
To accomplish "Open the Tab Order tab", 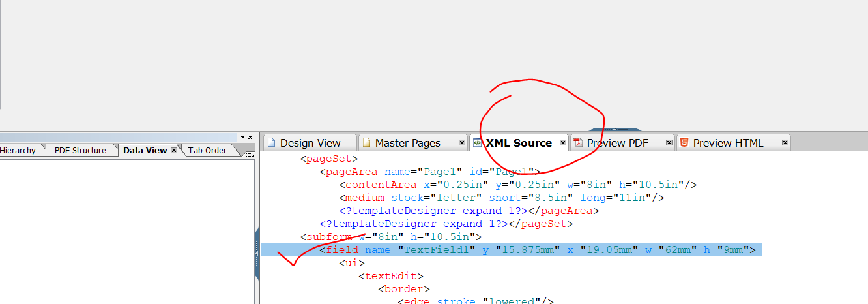I will click(x=207, y=151).
